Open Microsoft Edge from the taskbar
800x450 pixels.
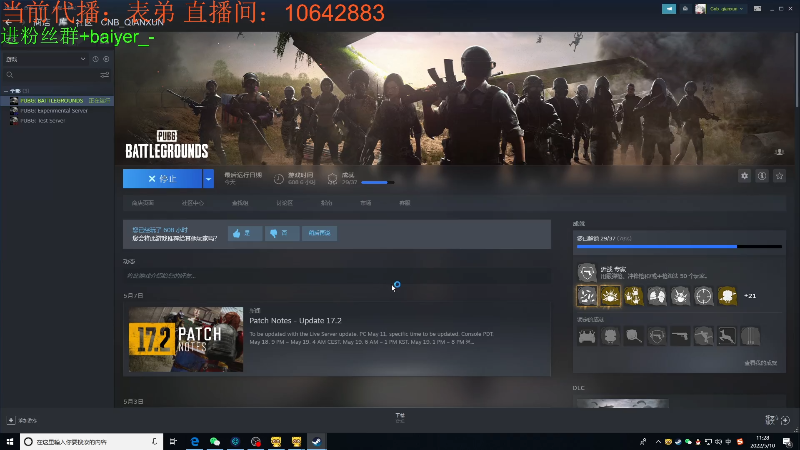(x=194, y=441)
